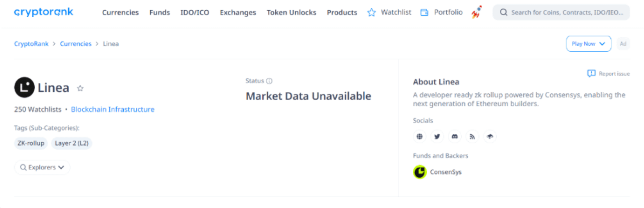
Task: Click the Report issue button
Action: point(608,74)
